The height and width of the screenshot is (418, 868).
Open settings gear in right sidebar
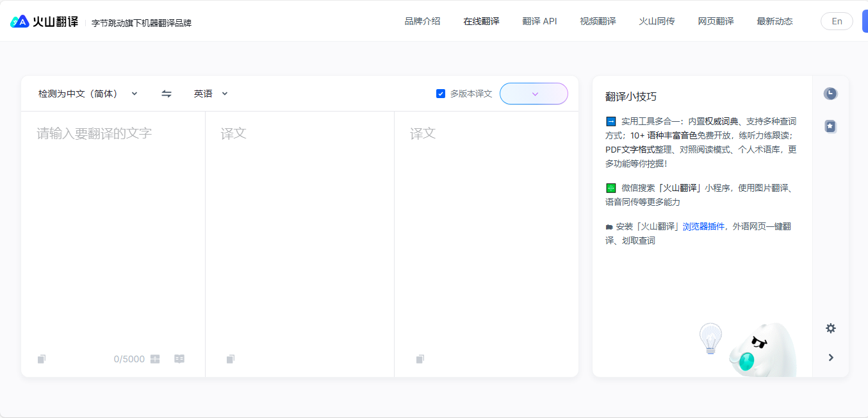click(x=831, y=328)
